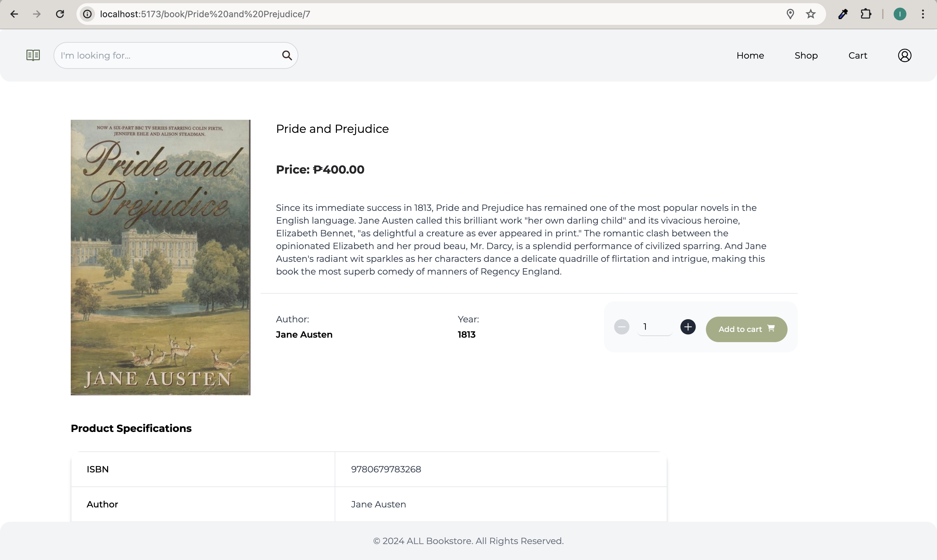
Task: Click the "Author:" label above Jane Austen
Action: tap(293, 319)
